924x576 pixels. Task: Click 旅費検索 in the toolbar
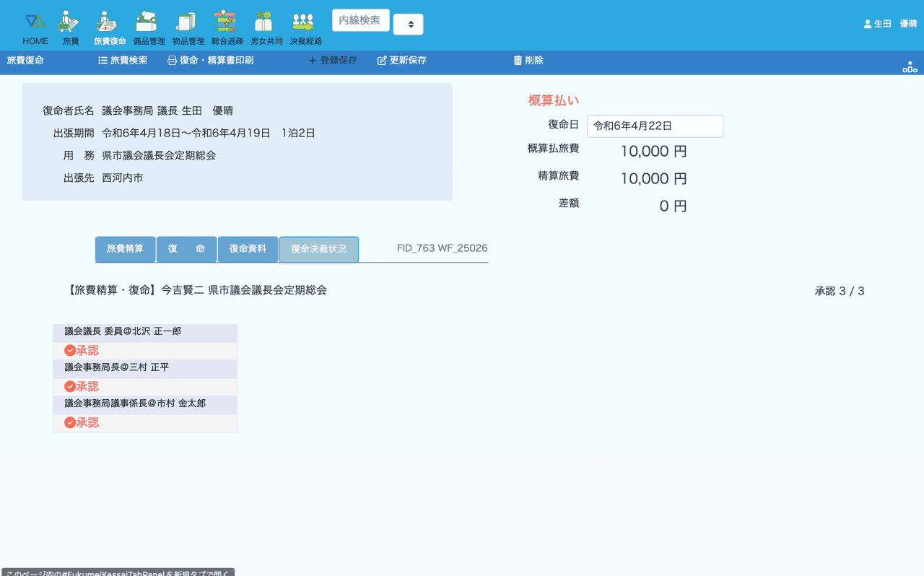click(x=123, y=61)
